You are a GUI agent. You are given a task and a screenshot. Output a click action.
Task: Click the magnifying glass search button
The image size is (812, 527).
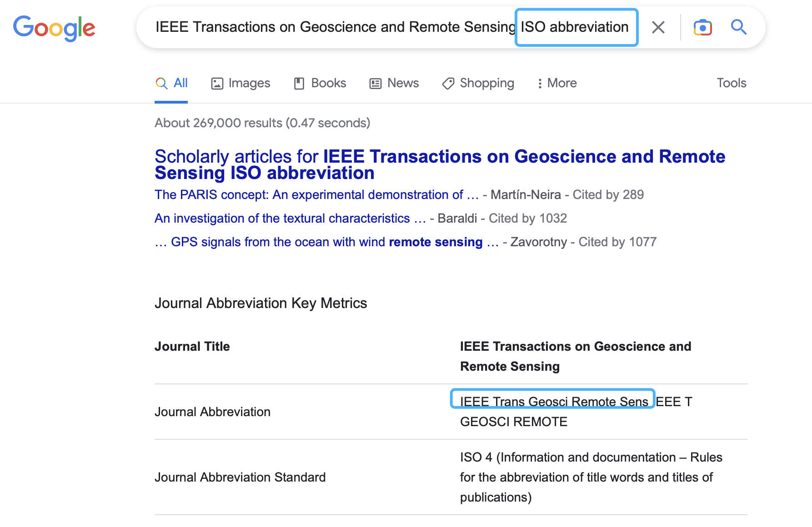tap(739, 27)
